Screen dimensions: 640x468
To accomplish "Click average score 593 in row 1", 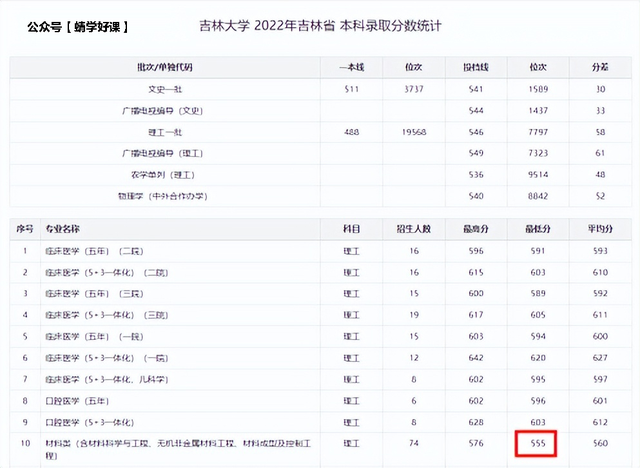I will (x=600, y=251).
